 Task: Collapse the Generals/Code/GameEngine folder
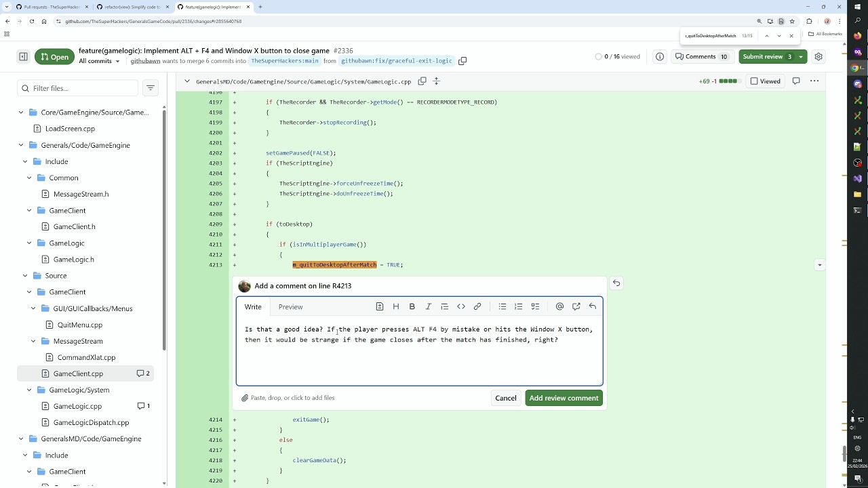point(21,145)
